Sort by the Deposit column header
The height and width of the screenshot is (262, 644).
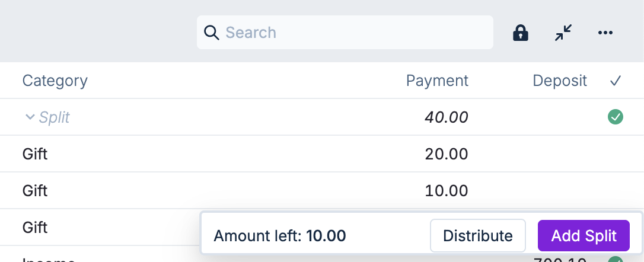[x=559, y=81]
